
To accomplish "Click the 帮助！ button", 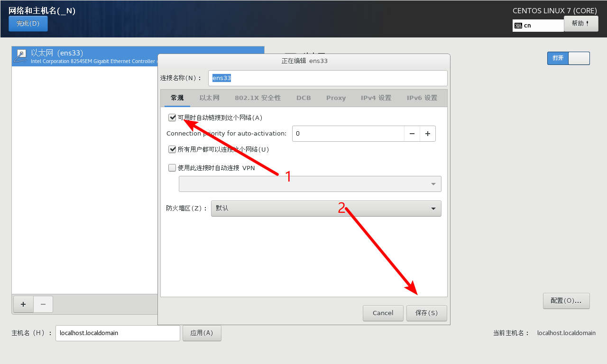I will [581, 24].
